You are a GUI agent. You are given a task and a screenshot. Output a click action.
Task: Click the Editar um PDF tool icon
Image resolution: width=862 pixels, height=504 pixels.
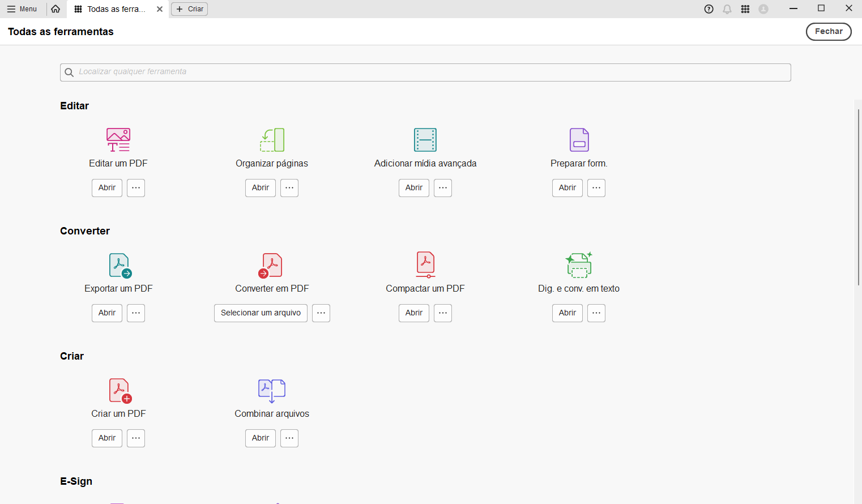pos(118,140)
